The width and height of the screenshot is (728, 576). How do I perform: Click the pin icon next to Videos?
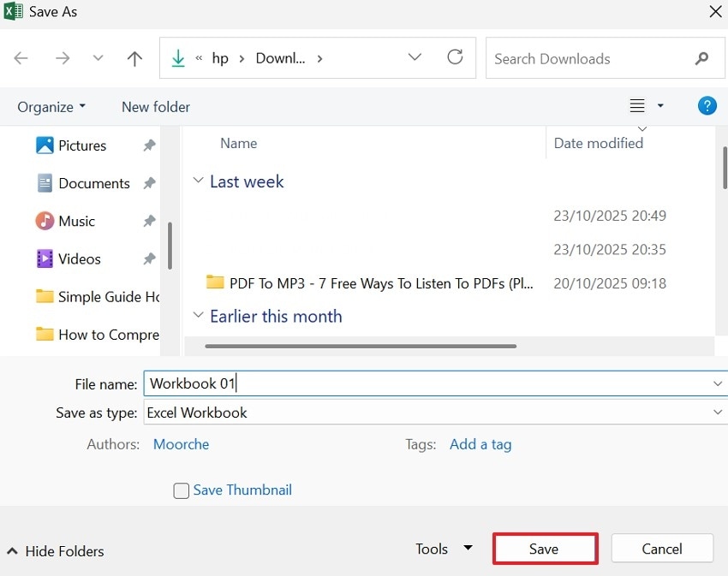(x=149, y=259)
